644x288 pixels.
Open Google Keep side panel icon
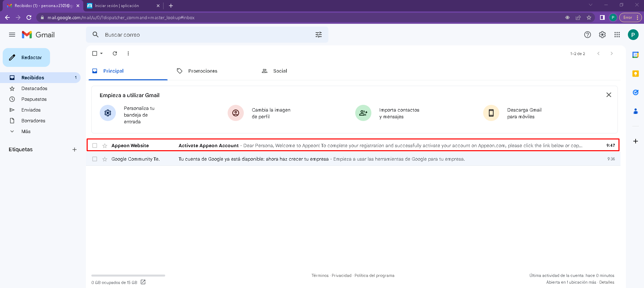635,74
